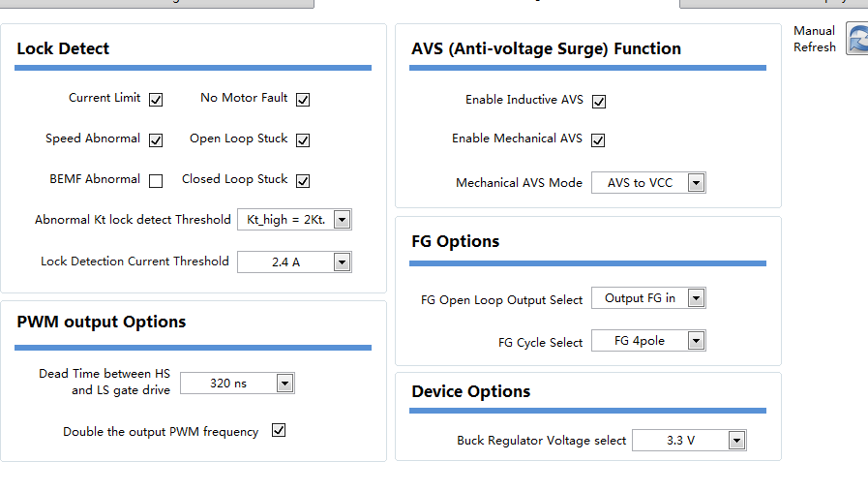
Task: Expand FG Open Loop Output Select
Action: pyautogui.click(x=695, y=298)
